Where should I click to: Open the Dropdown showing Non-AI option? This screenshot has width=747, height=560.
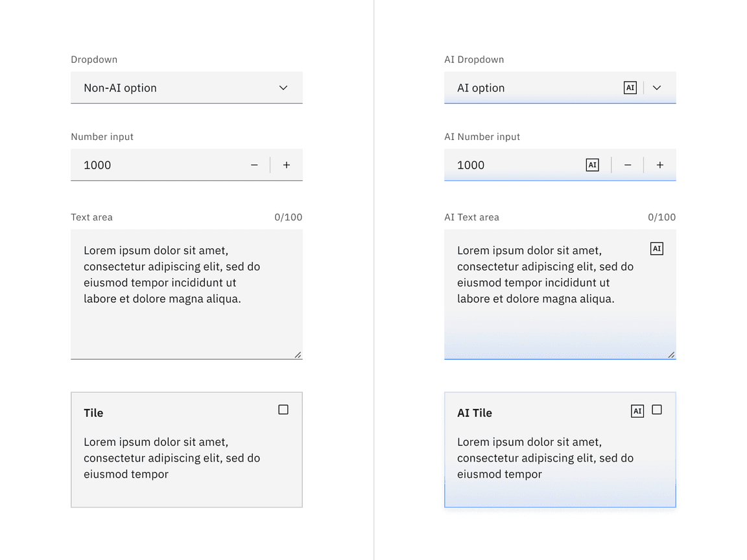pos(162,87)
